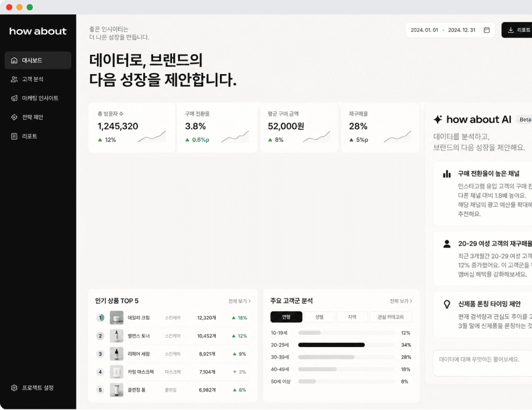Viewport: 532px width, 410px height.
Task: Click the 12,320개 sales count
Action: 207,318
